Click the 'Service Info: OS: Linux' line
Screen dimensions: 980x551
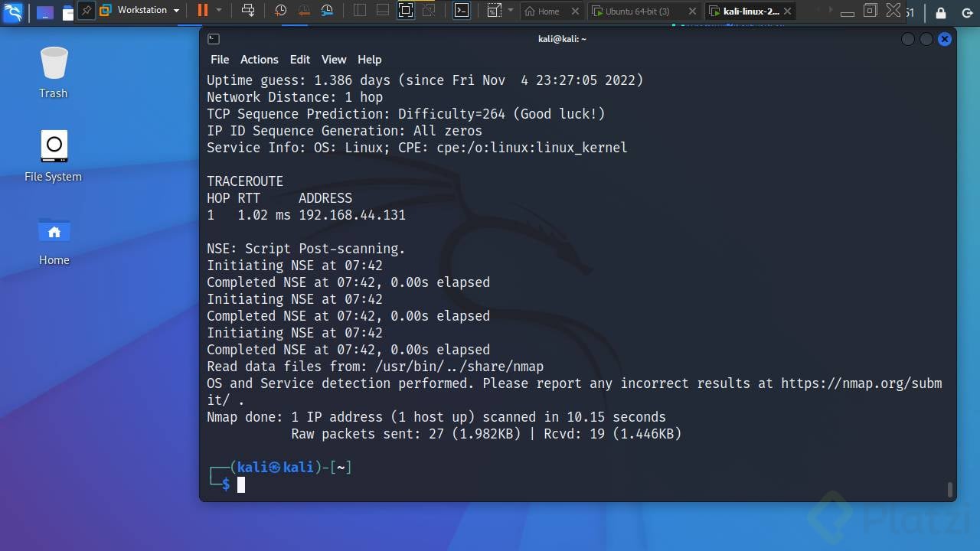[x=417, y=148]
